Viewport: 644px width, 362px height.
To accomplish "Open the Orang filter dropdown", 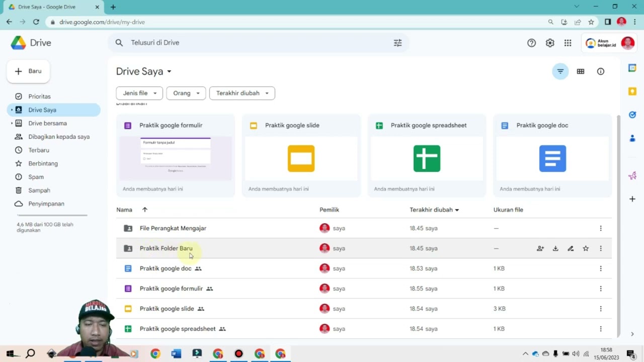I will (186, 93).
